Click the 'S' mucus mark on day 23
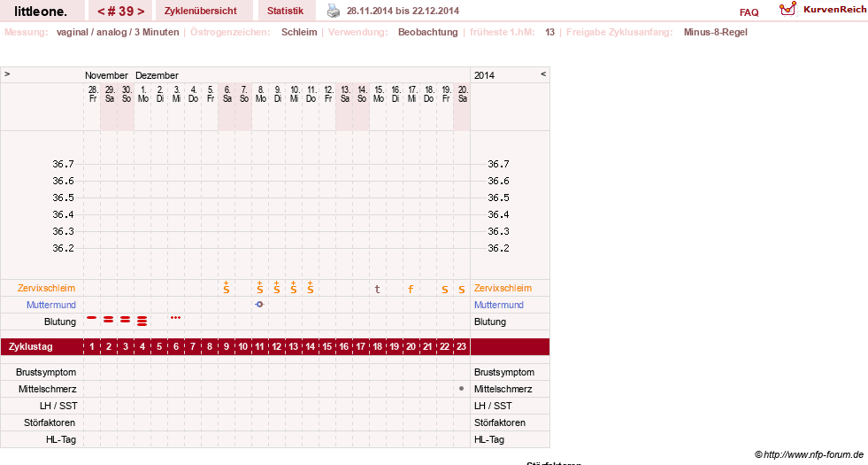The image size is (868, 465). [462, 290]
